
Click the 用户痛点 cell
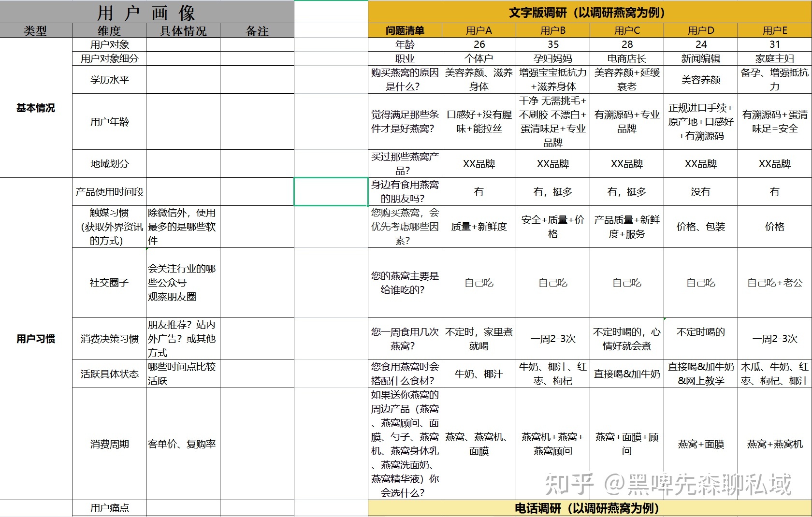click(x=109, y=508)
